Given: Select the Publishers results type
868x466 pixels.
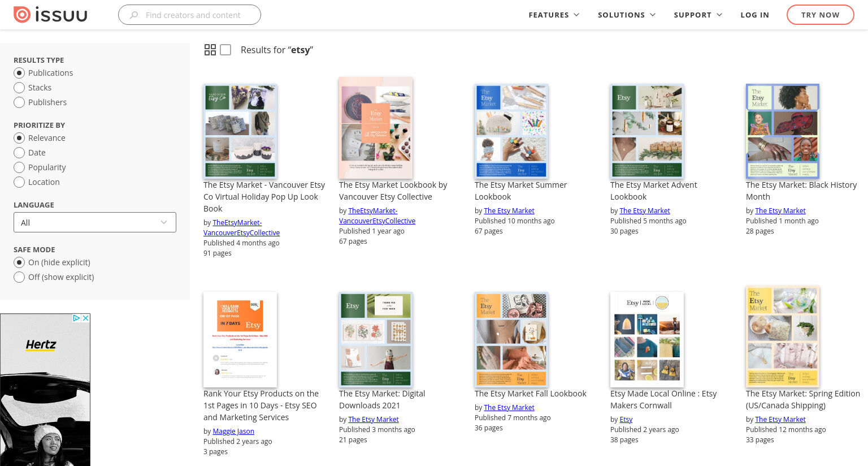Looking at the screenshot, I should (x=19, y=102).
